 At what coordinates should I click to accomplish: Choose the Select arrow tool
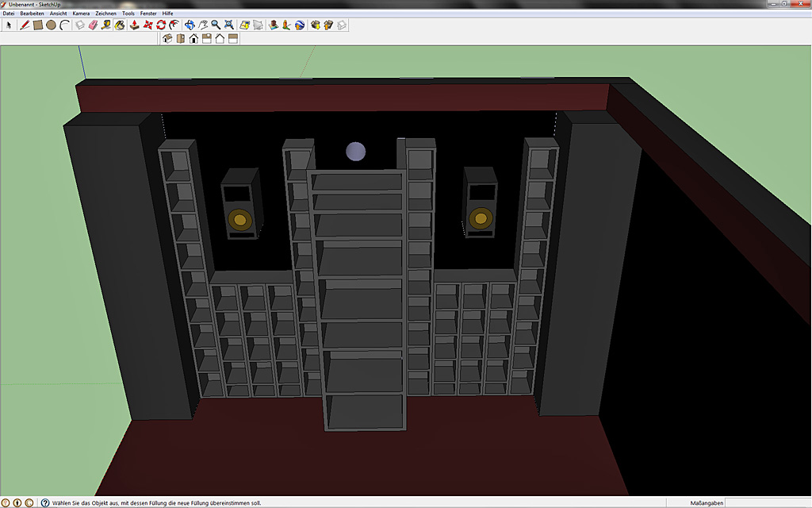(x=10, y=25)
